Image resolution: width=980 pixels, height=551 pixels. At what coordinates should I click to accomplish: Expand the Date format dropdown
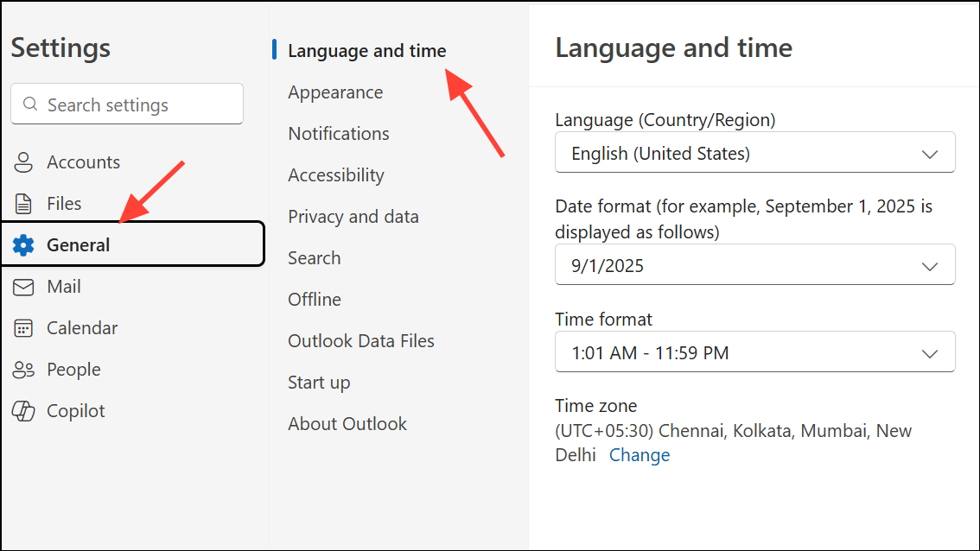pyautogui.click(x=754, y=266)
